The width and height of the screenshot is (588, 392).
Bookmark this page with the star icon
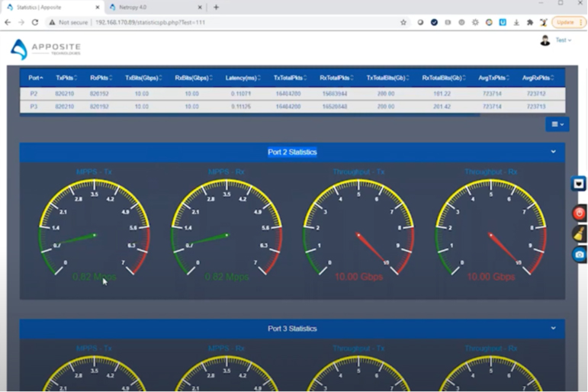click(x=403, y=23)
